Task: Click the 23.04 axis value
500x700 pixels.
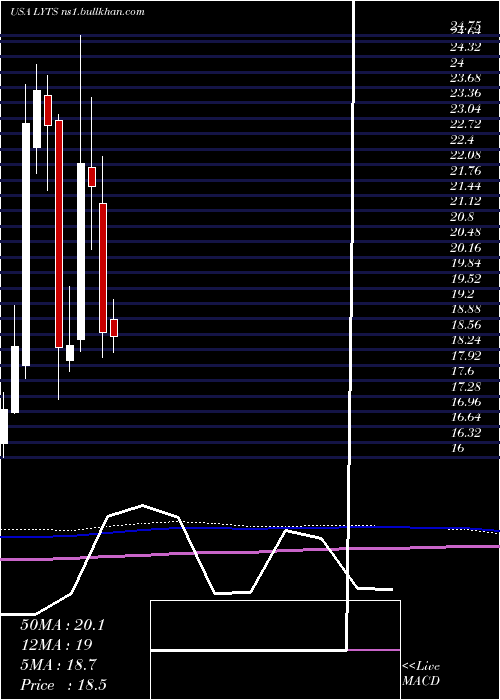Action: coord(466,109)
